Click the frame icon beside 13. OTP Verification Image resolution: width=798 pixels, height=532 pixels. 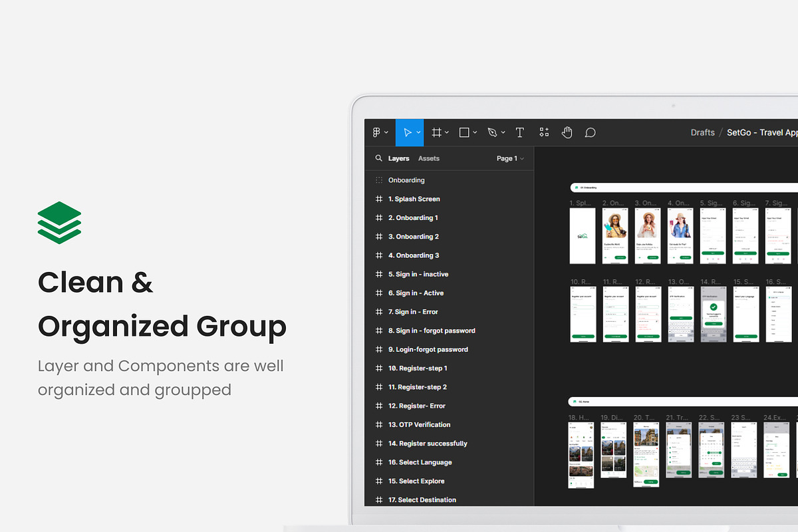tap(379, 424)
